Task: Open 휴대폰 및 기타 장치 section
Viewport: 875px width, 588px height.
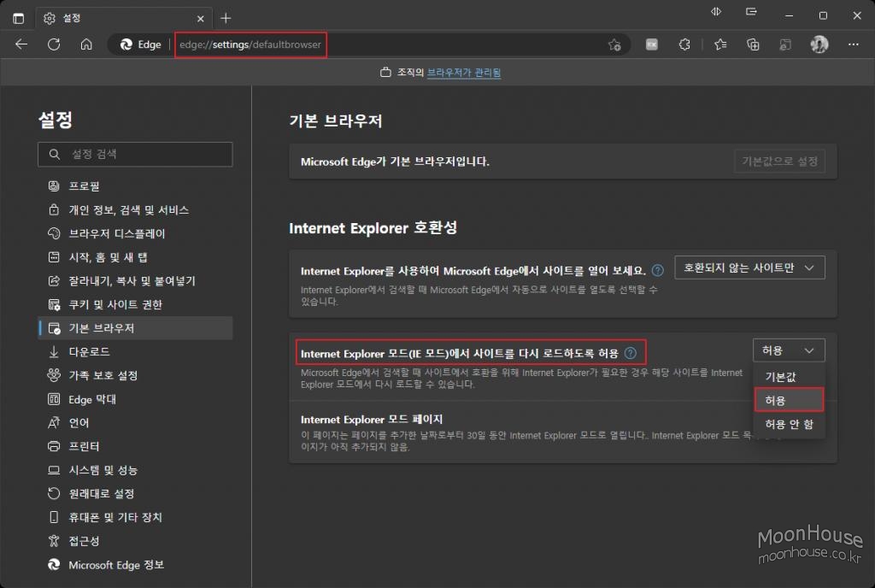Action: 136,517
